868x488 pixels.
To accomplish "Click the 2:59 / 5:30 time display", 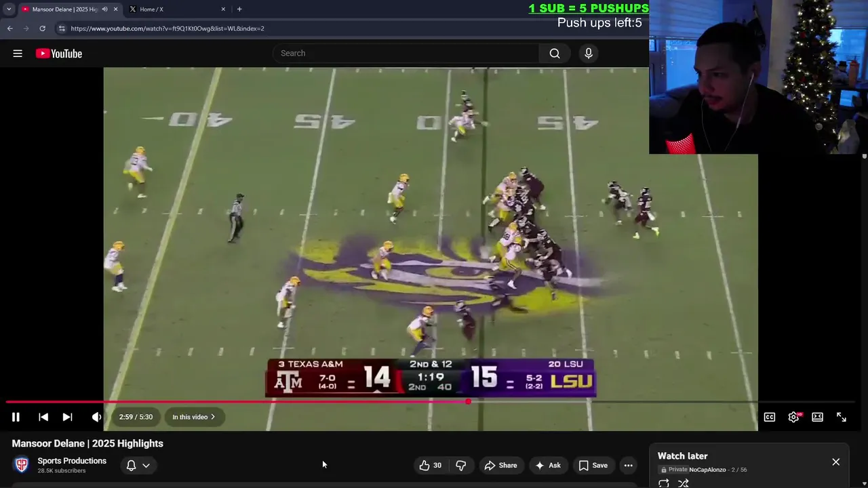I will [x=136, y=417].
